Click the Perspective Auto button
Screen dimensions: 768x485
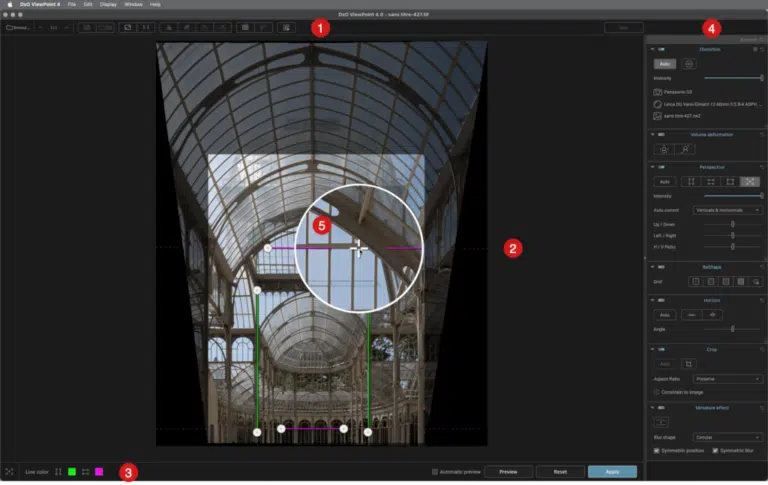click(x=665, y=182)
